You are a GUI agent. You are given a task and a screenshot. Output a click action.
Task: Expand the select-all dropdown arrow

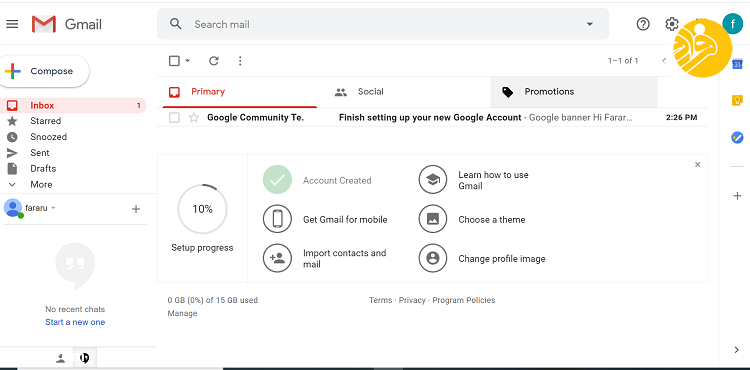tap(188, 61)
